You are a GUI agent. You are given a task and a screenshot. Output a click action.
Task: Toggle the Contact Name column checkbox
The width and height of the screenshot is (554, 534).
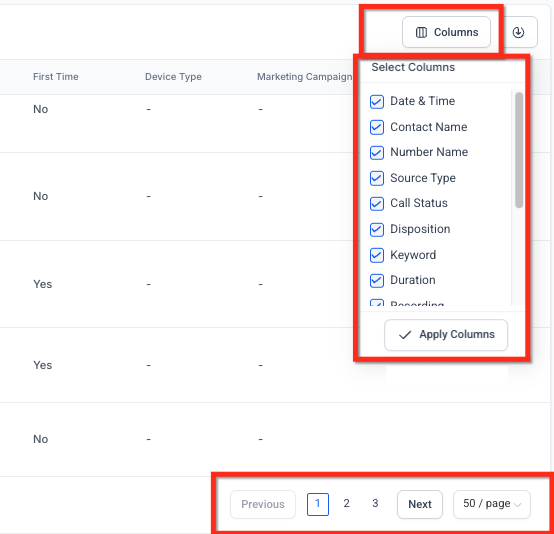pyautogui.click(x=377, y=127)
